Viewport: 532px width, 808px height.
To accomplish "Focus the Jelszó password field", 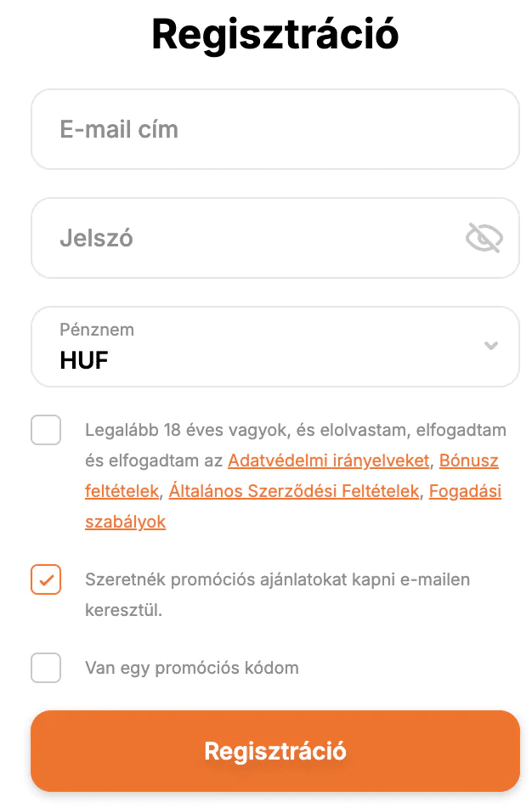I will point(246,238).
